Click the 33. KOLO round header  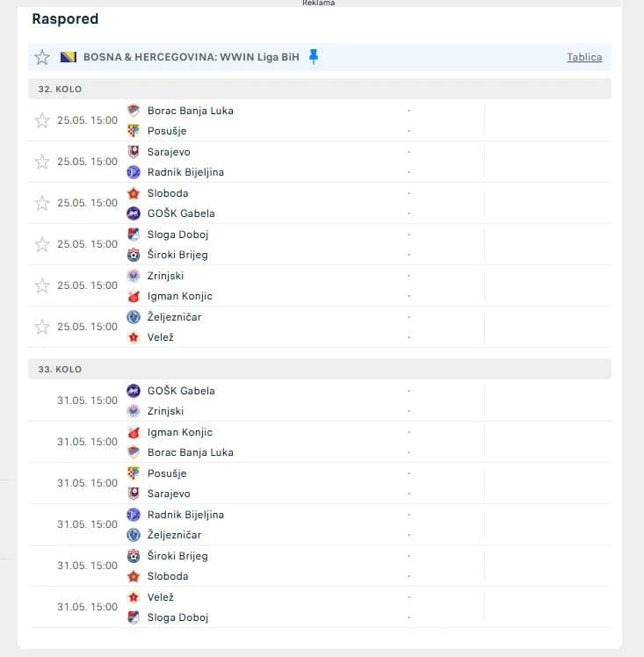[60, 370]
